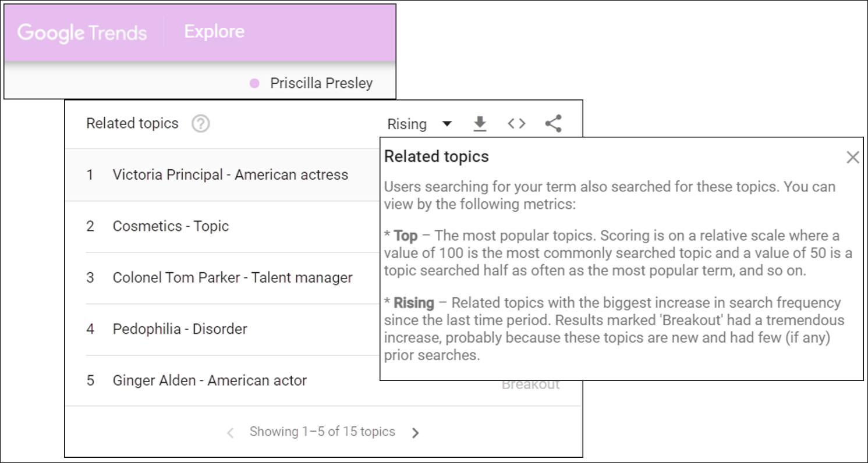
Task: Click the left pagination arrow below the topics list
Action: click(x=229, y=432)
